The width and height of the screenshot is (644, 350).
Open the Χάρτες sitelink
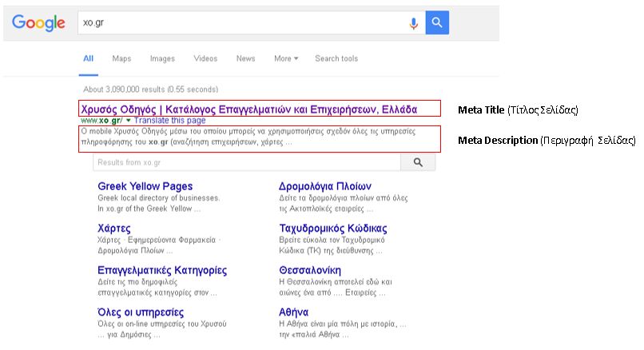113,229
